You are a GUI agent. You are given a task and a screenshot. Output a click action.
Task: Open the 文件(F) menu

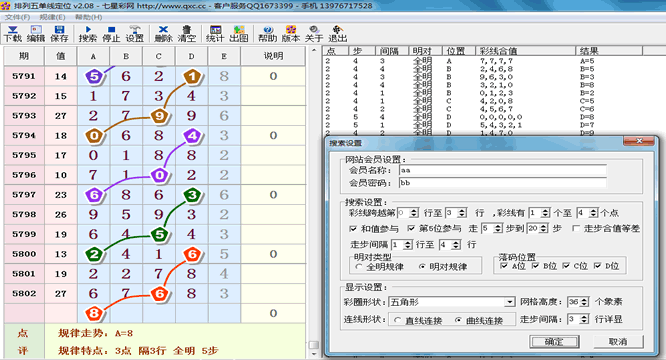click(17, 17)
